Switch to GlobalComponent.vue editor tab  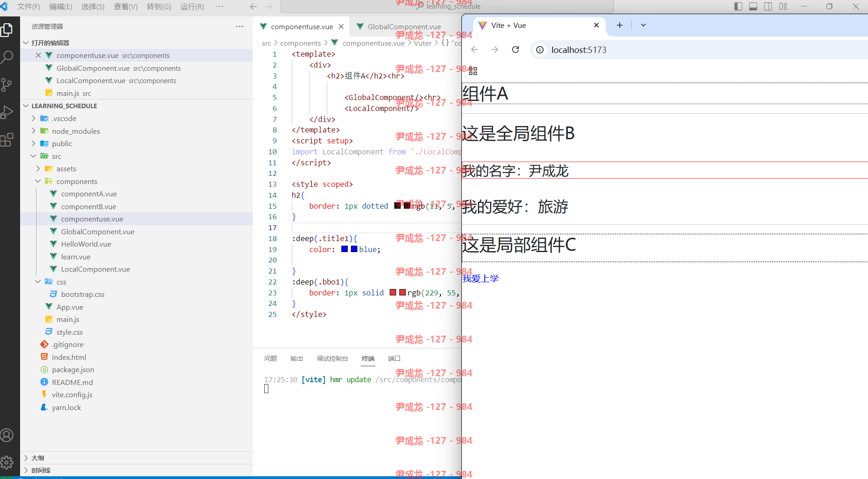tap(404, 26)
